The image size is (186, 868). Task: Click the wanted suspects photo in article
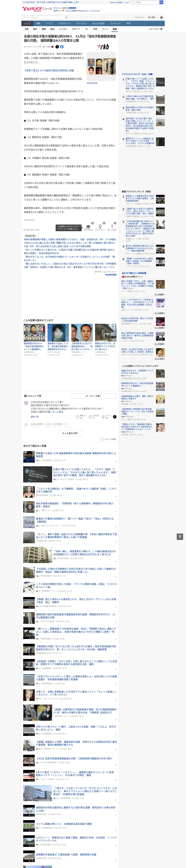pos(101,67)
